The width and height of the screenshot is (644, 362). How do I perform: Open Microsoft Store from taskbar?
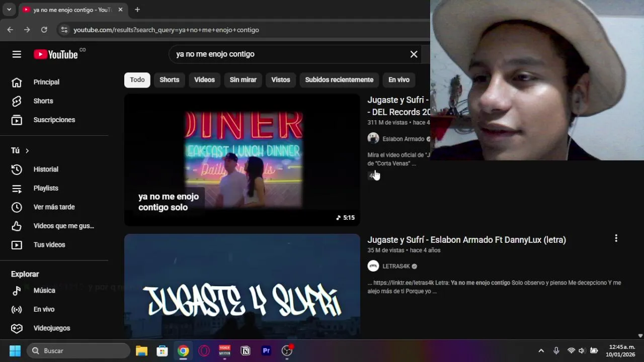click(x=162, y=350)
